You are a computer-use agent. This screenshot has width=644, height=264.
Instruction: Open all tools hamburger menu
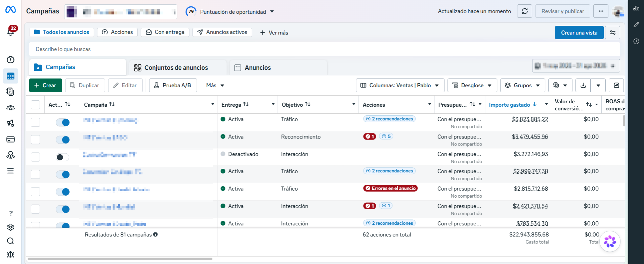click(10, 171)
